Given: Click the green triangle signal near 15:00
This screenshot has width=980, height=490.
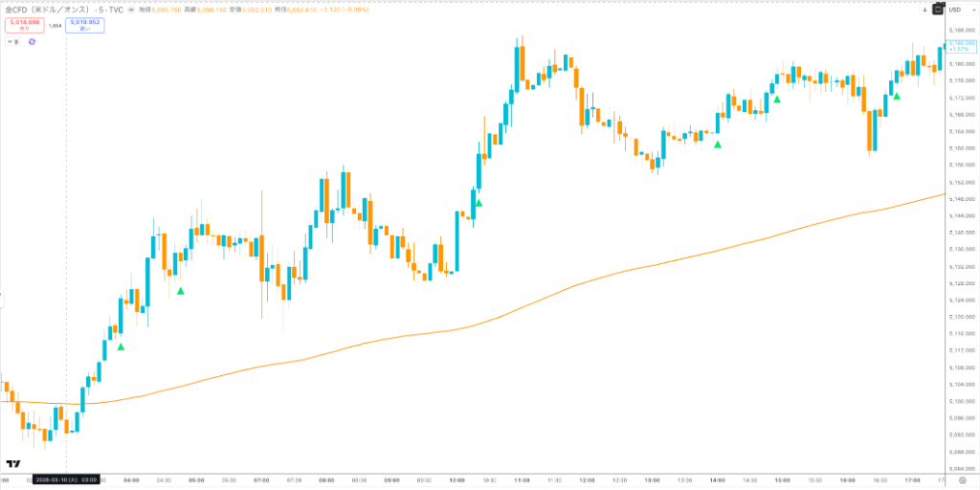Looking at the screenshot, I should coord(777,99).
